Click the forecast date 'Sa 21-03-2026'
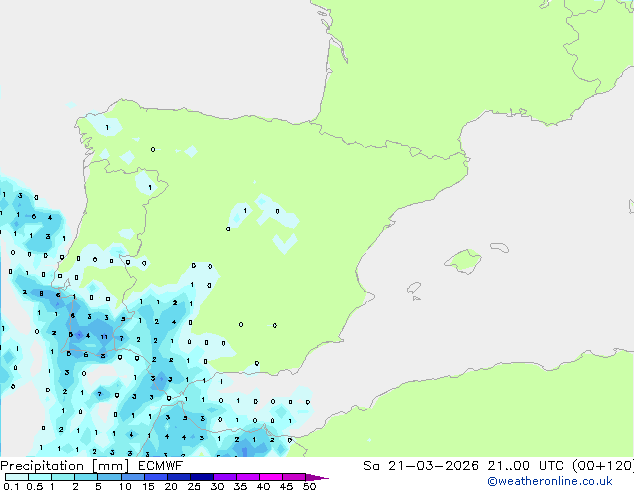This screenshot has width=634, height=490. 421,466
